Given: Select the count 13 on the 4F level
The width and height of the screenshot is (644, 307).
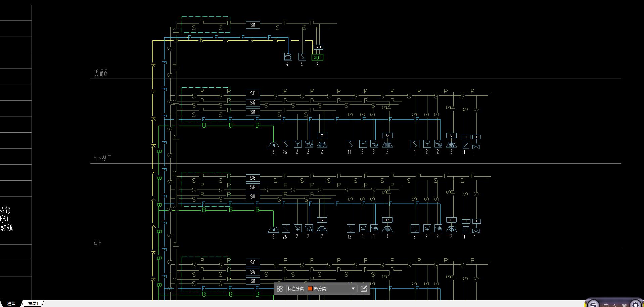Looking at the screenshot, I should pos(350,237).
